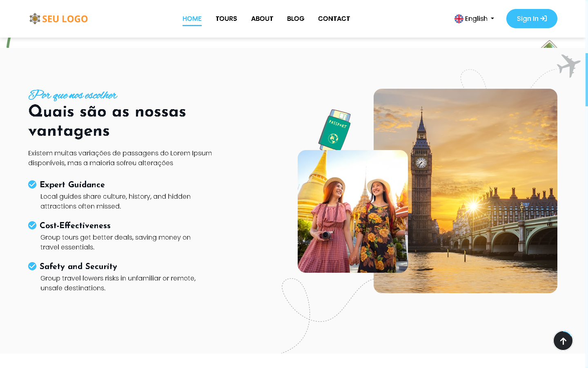The width and height of the screenshot is (588, 368).
Task: Click the UK flag language icon
Action: (459, 19)
